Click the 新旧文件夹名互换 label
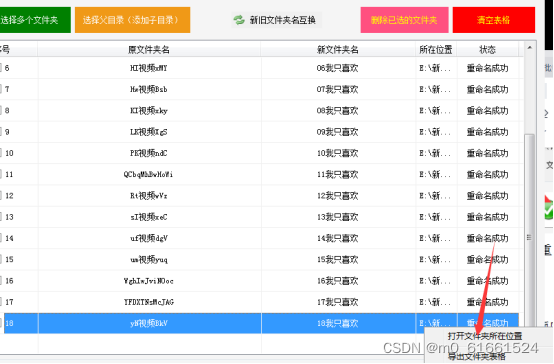554x364 pixels. tap(283, 20)
